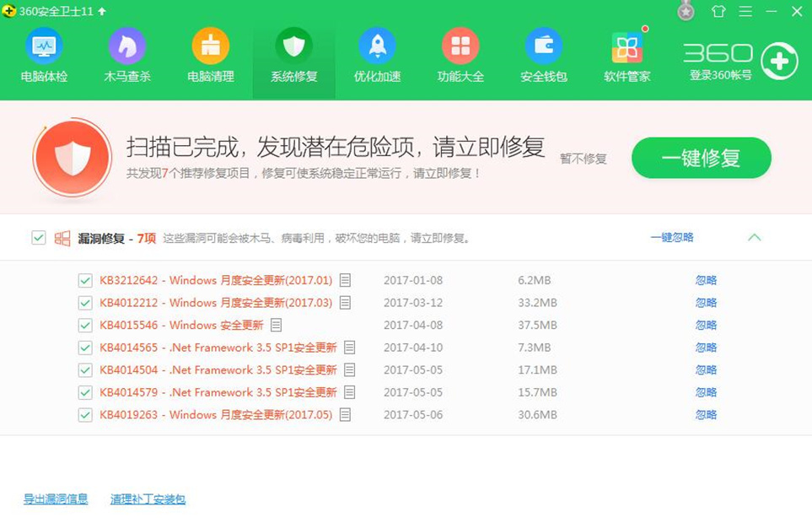The width and height of the screenshot is (812, 523).
Task: Open 优化加速 rocket icon
Action: coord(377,46)
